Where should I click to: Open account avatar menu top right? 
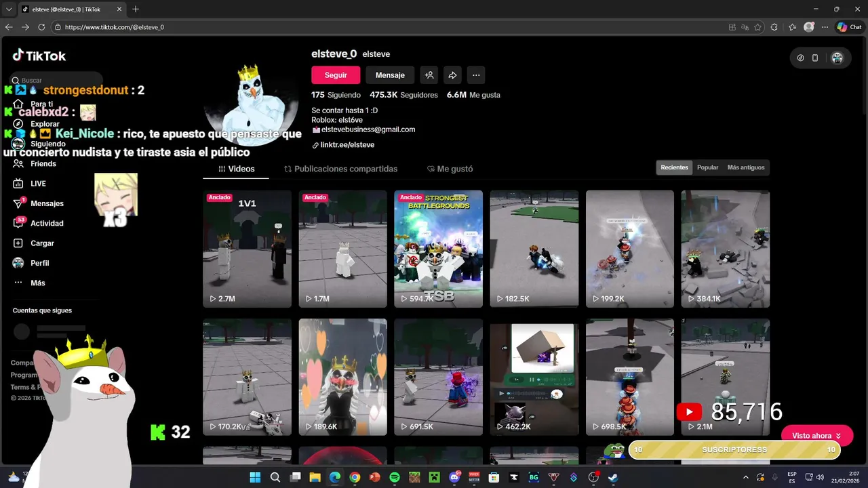click(x=837, y=58)
